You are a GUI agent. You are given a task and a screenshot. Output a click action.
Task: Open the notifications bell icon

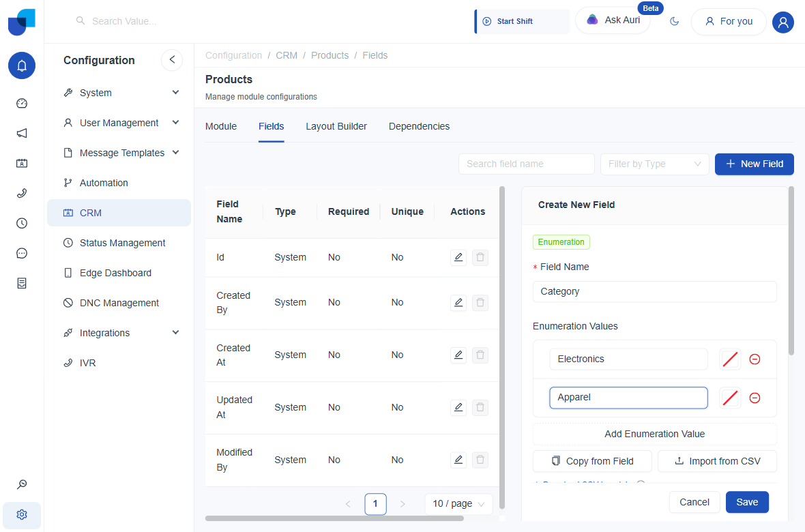pyautogui.click(x=22, y=65)
